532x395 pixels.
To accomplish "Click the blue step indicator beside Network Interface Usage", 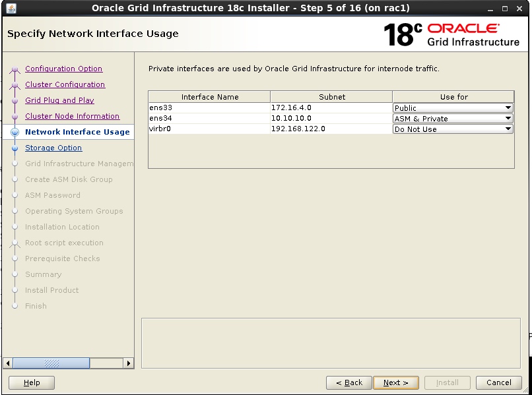I will tap(15, 132).
